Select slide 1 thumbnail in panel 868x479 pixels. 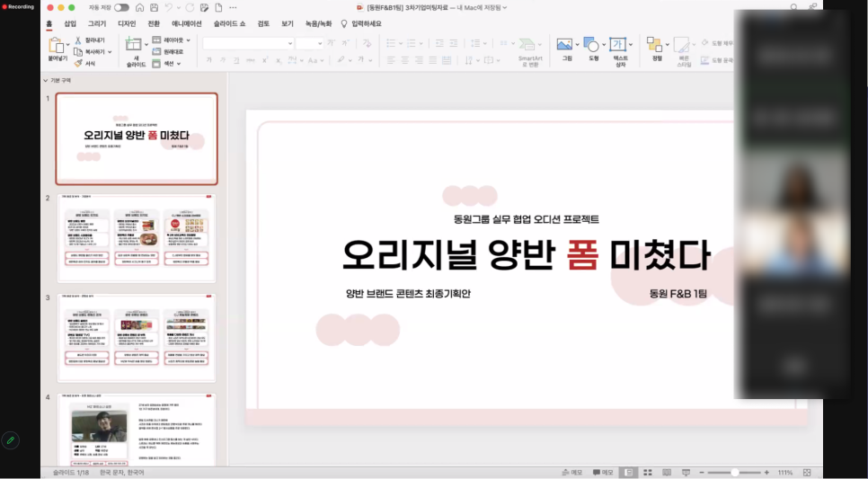[x=137, y=138]
